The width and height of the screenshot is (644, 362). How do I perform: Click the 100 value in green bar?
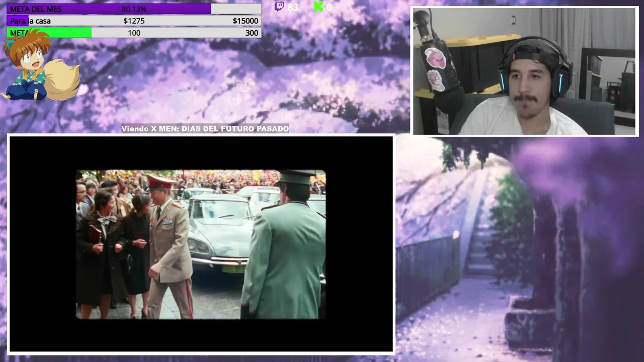point(134,33)
